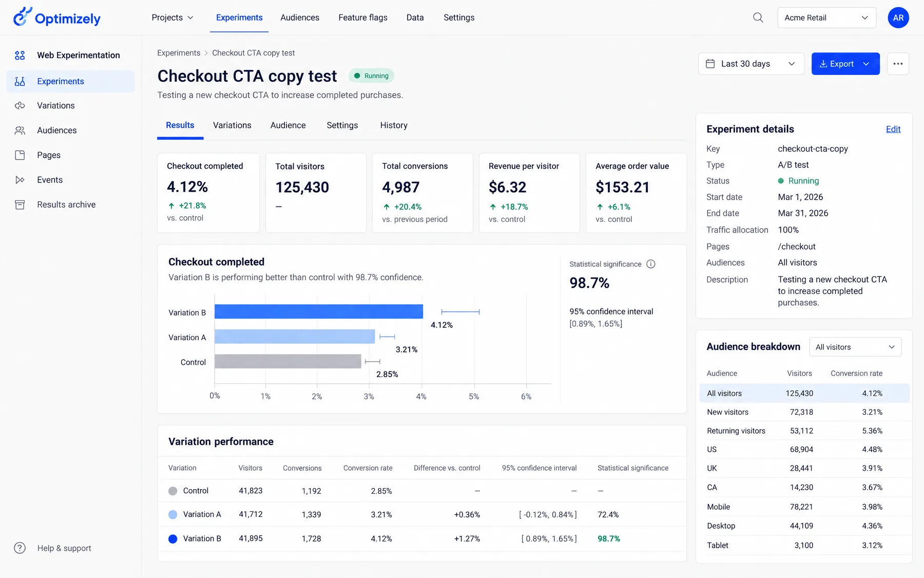Select the Tablet audience row
Screen dimensions: 924x578
(804, 545)
